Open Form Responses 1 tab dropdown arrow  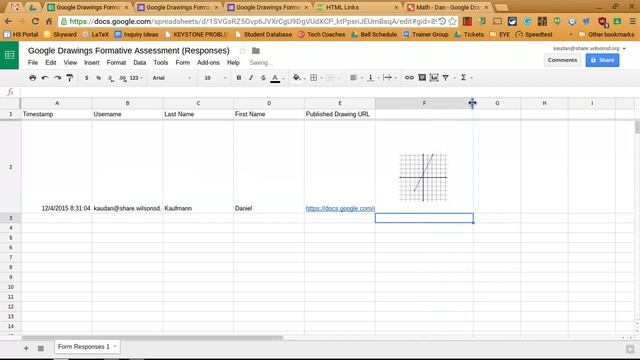(x=115, y=347)
